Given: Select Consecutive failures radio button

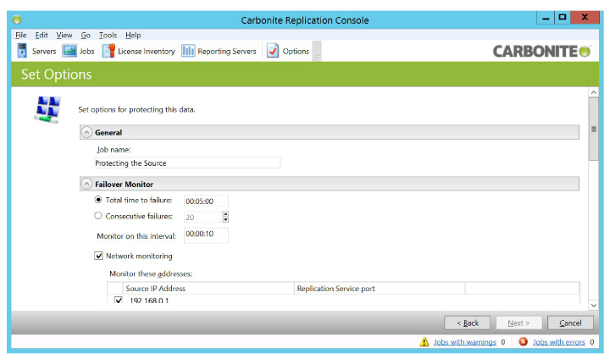Looking at the screenshot, I should coord(98,216).
